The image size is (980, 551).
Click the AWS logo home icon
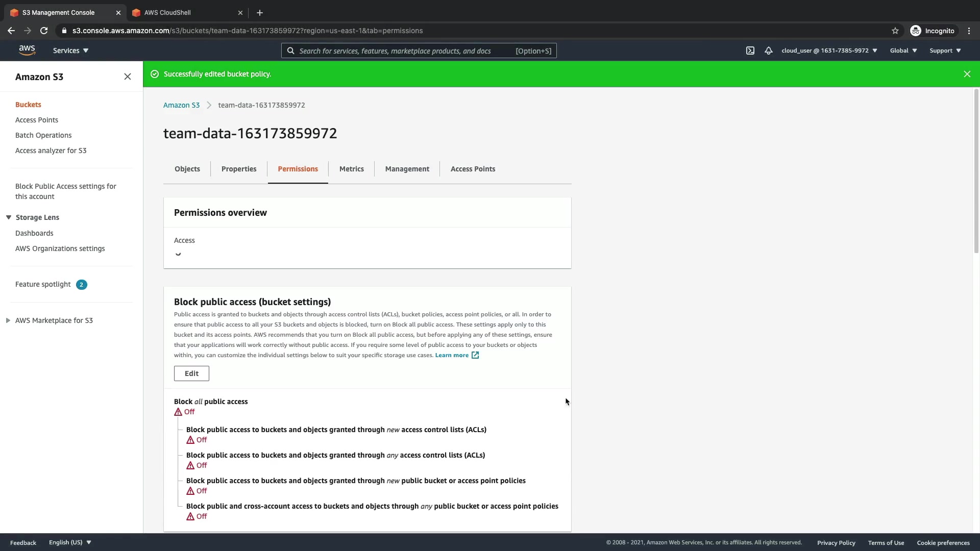27,50
